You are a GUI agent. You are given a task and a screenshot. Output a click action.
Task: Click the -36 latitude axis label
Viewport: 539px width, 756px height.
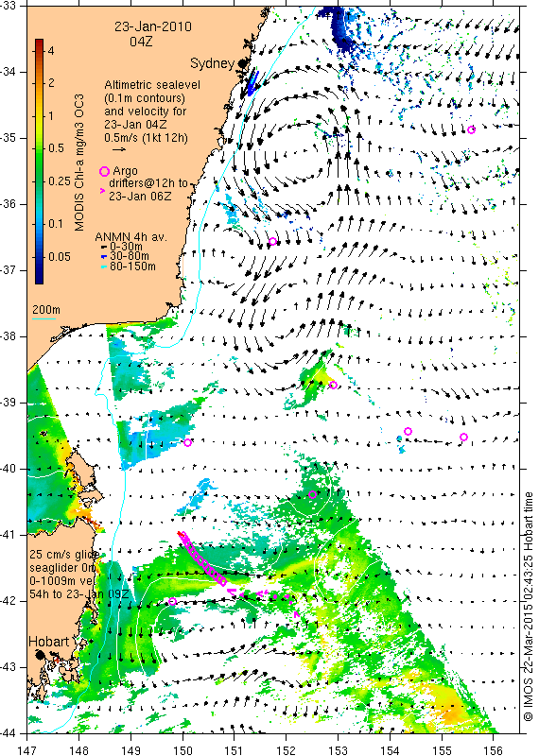point(8,204)
